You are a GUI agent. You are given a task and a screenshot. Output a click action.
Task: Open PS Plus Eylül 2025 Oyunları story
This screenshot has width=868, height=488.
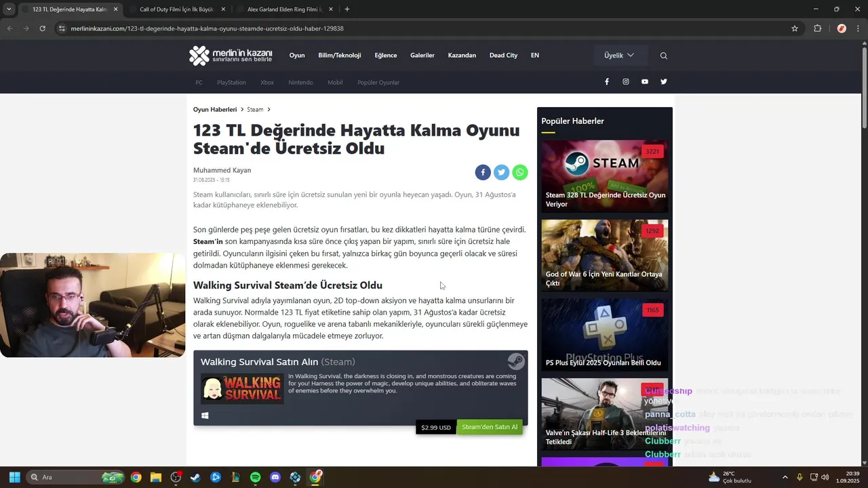pyautogui.click(x=605, y=335)
